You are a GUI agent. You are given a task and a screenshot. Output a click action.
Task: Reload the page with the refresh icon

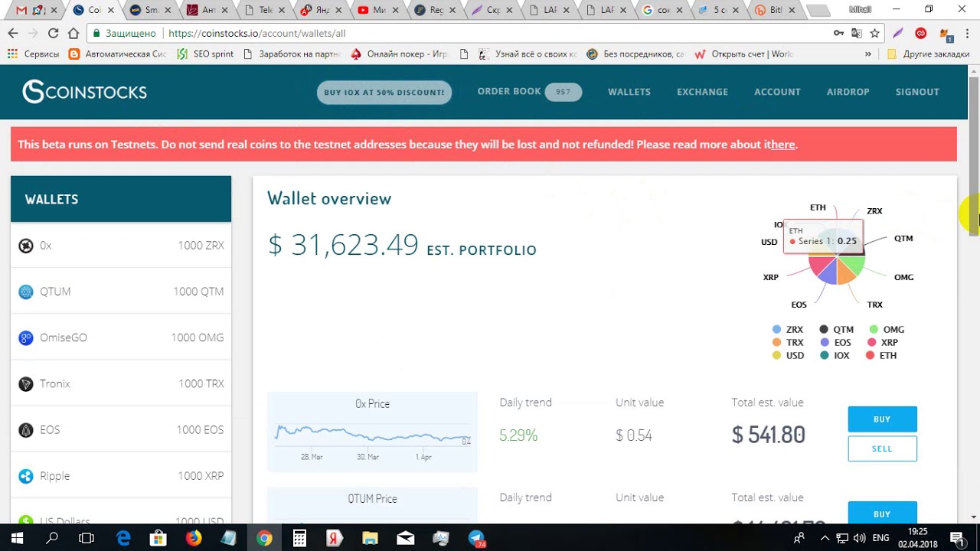[53, 34]
